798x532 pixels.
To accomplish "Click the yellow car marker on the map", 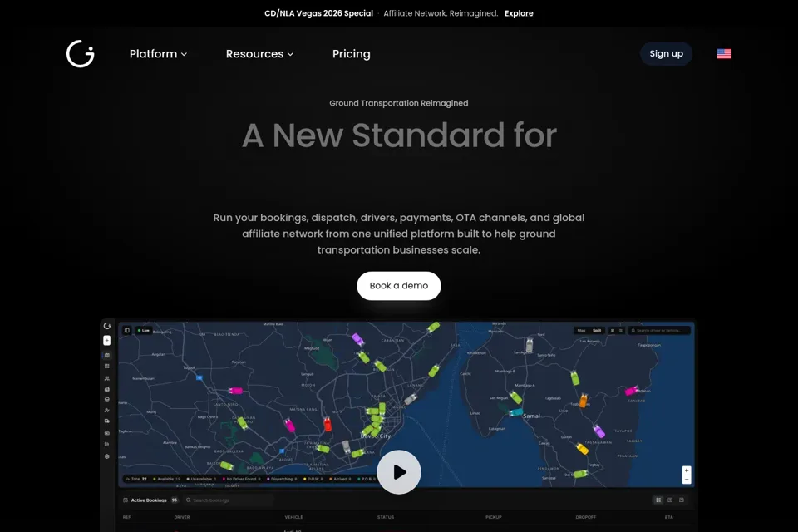I will click(582, 449).
